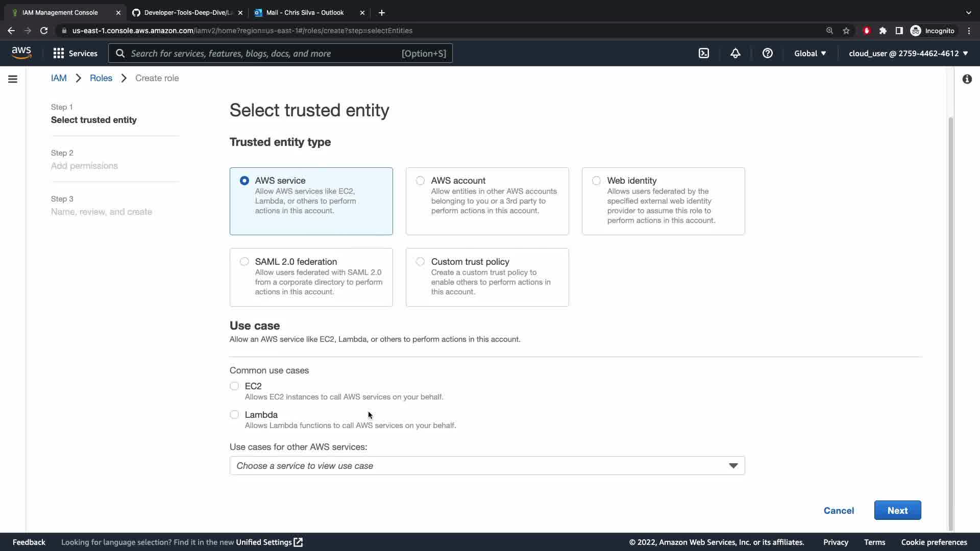Select Custom trust policy option
Image resolution: width=980 pixels, height=551 pixels.
[x=420, y=262]
